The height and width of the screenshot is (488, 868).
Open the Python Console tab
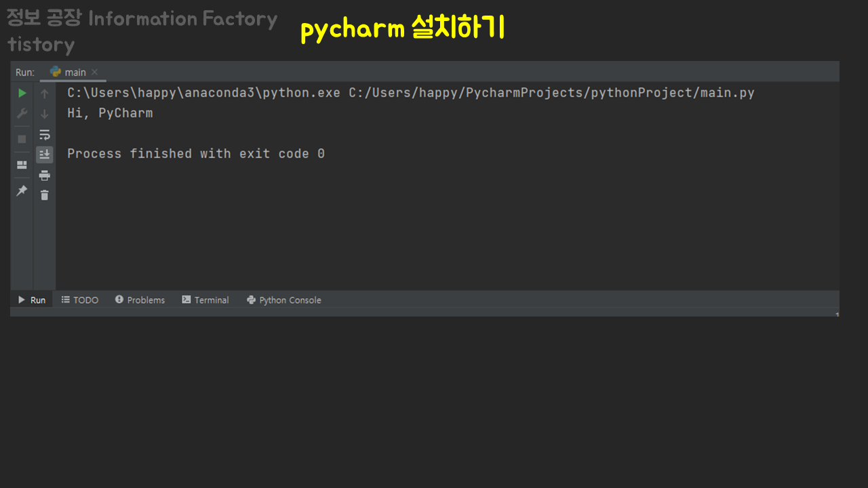284,300
